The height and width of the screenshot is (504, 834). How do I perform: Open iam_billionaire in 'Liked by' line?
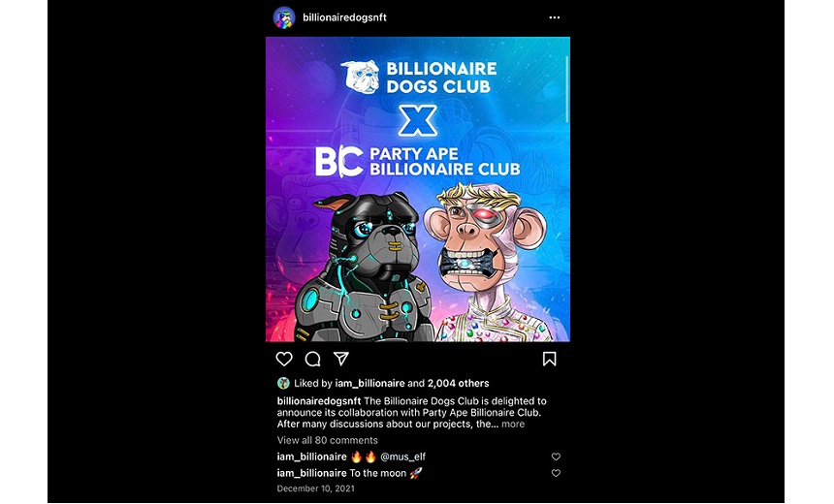click(369, 383)
